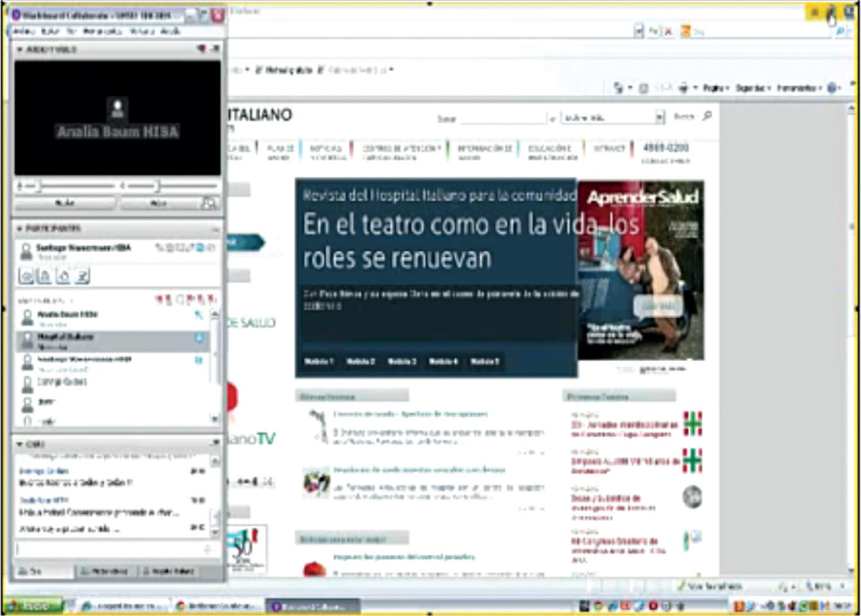Collapse the Participantes panel

pos(19,229)
